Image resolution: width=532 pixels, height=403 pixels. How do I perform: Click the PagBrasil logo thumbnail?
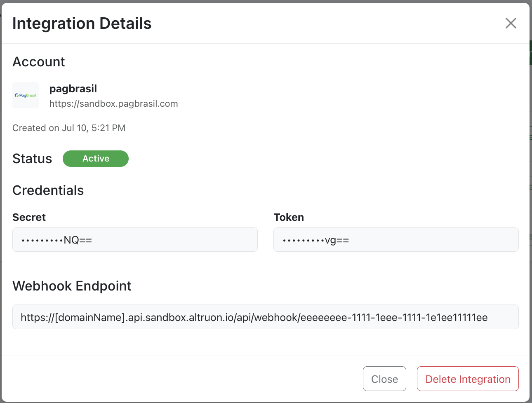tap(25, 95)
